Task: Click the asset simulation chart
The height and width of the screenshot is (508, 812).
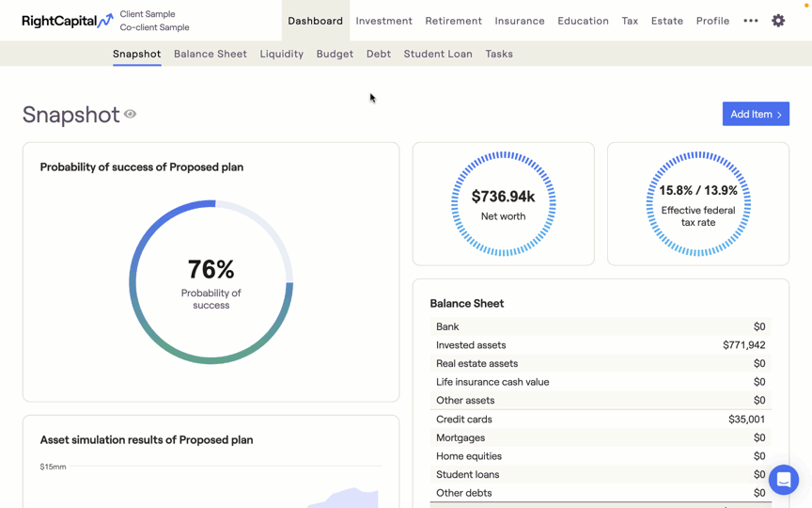Action: (211, 484)
